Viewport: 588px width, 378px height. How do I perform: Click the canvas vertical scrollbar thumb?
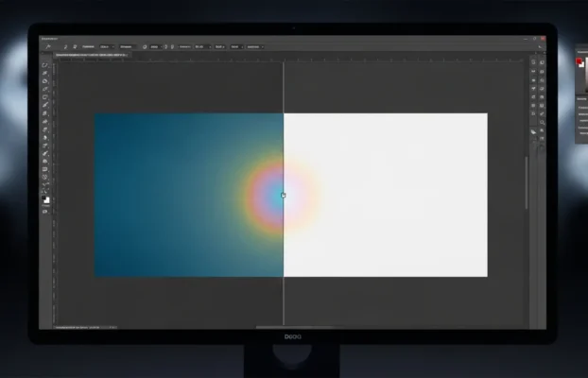[527, 182]
